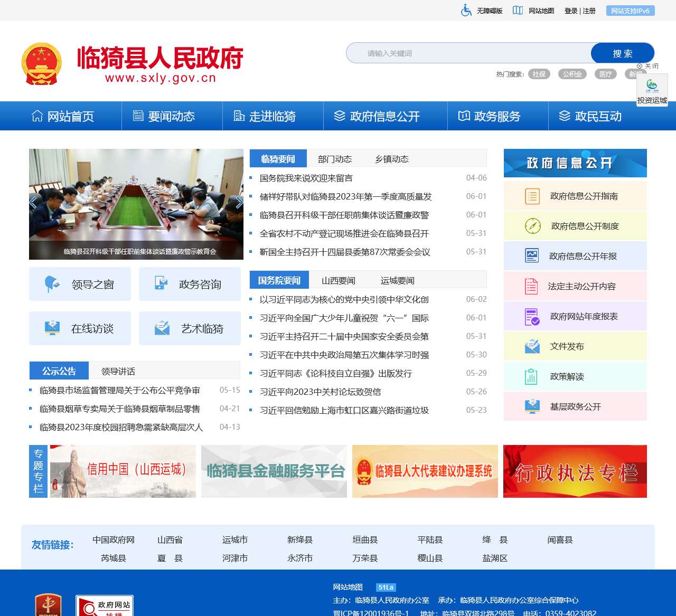The image size is (676, 616).
Task: Click the 政府信息公开指南 document icon
Action: pos(532,196)
